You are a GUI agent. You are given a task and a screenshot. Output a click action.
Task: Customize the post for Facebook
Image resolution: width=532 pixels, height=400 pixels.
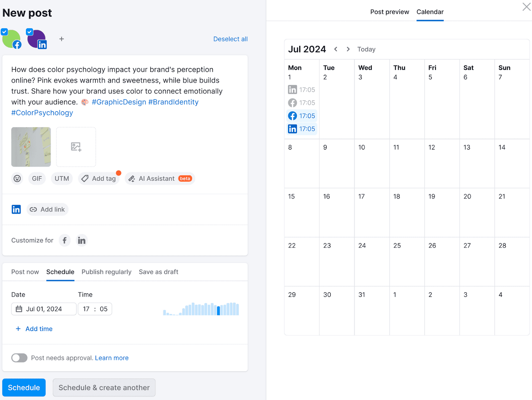coord(65,240)
